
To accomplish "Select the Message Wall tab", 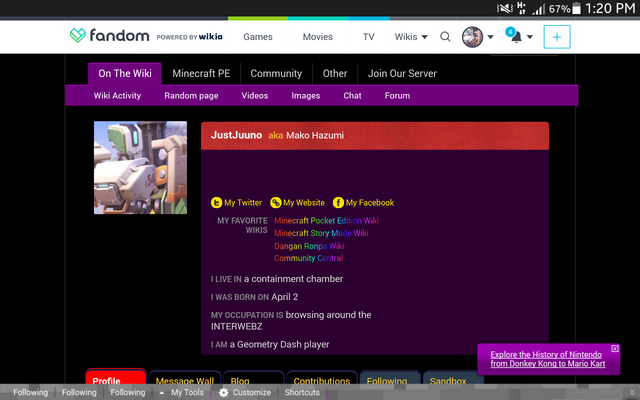I will [x=185, y=378].
